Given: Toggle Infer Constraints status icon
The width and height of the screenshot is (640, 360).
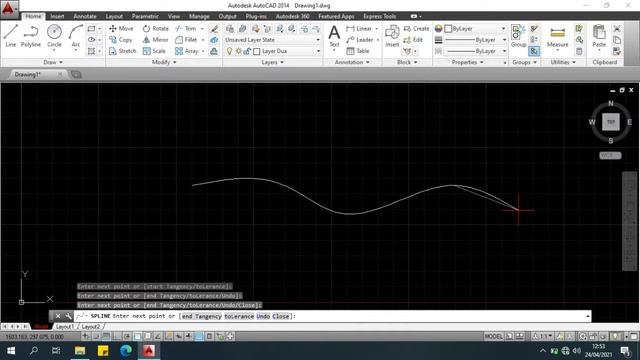Looking at the screenshot, I should pos(86,336).
